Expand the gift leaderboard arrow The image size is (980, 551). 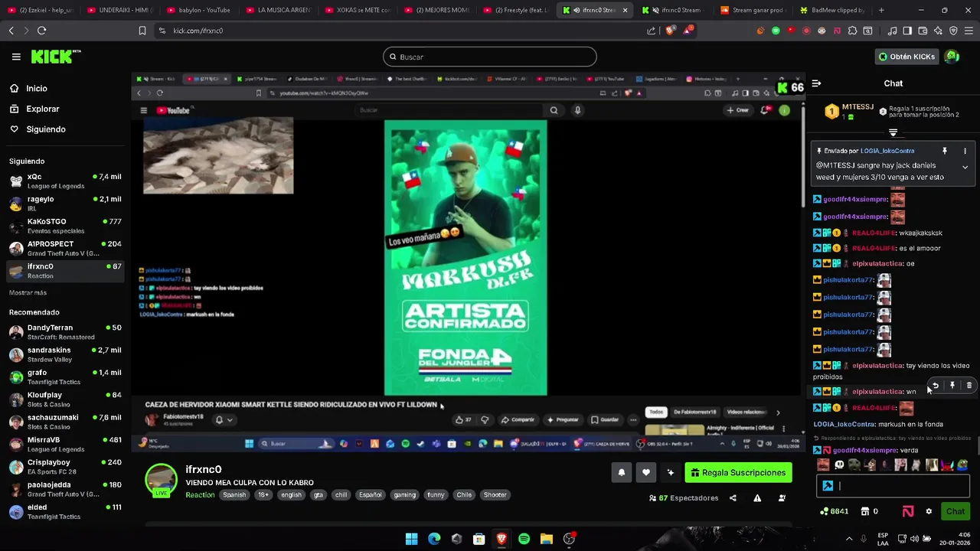(x=893, y=132)
